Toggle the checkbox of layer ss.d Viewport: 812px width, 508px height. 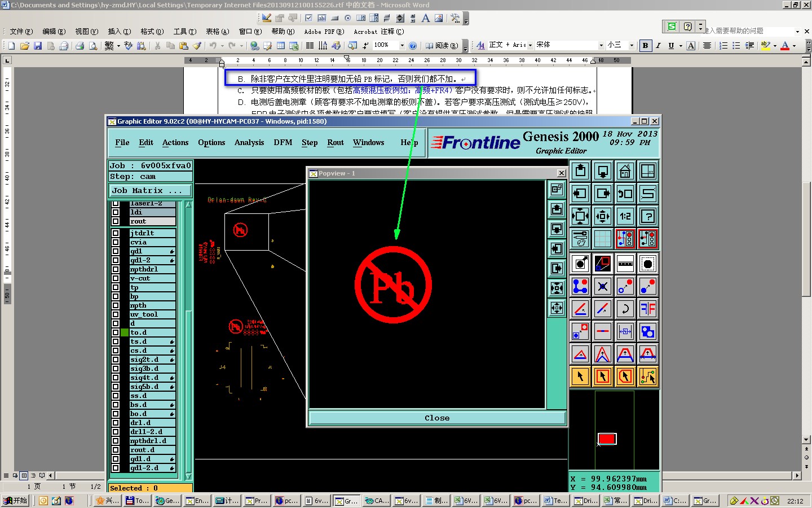[x=116, y=396]
